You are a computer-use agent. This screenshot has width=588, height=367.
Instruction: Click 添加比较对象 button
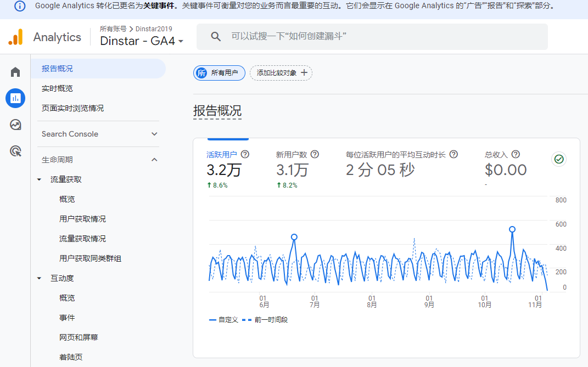281,73
